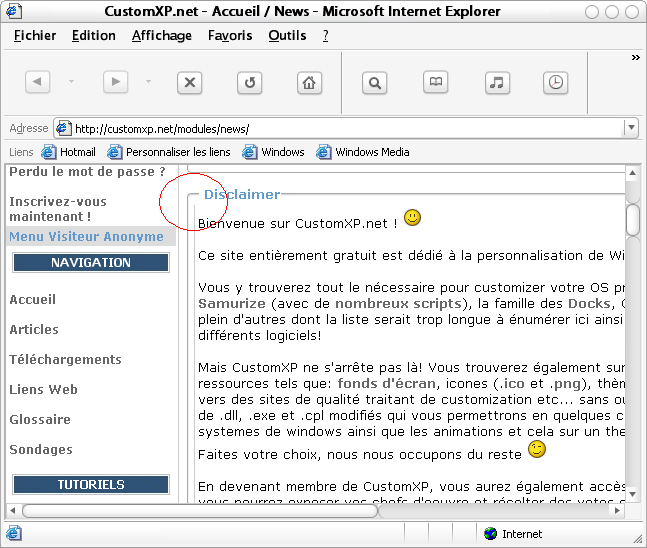Click the .png link in the text
The image size is (647, 548).
pyautogui.click(x=565, y=384)
